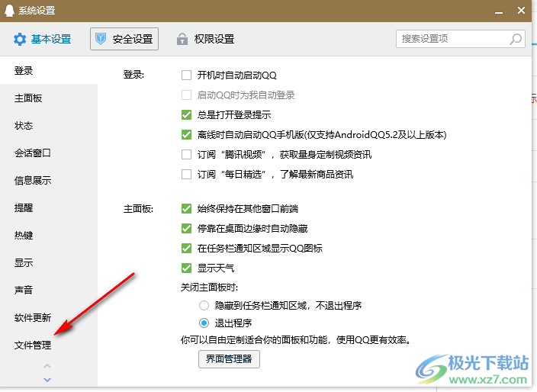Image resolution: width=537 pixels, height=392 pixels.
Task: Open 提醒 settings in the sidebar
Action: (x=49, y=207)
